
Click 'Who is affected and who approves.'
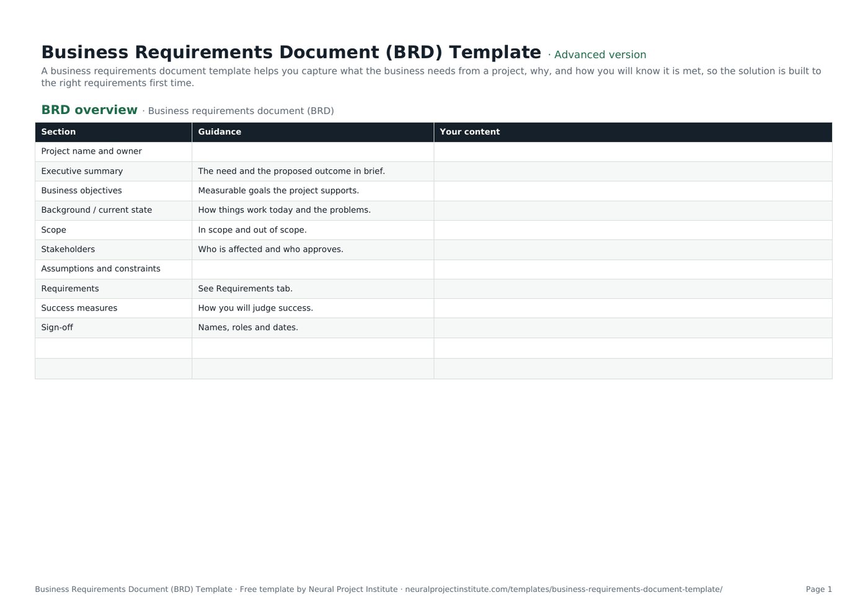click(x=270, y=249)
